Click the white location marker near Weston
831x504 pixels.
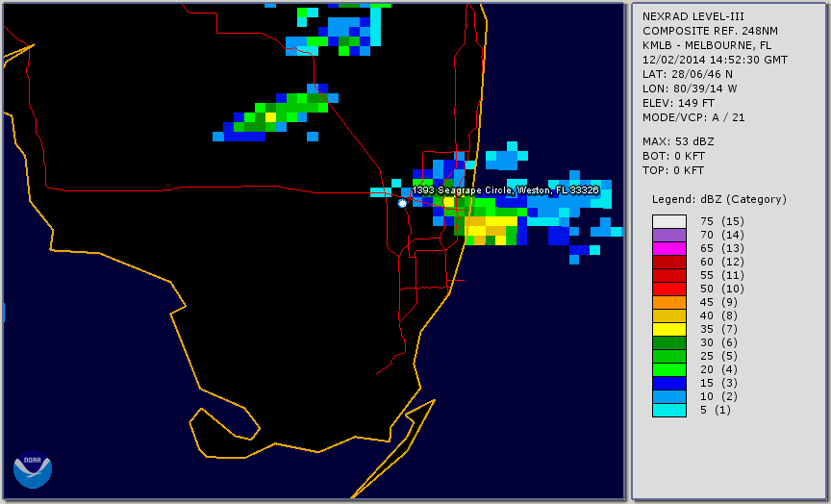tap(402, 204)
